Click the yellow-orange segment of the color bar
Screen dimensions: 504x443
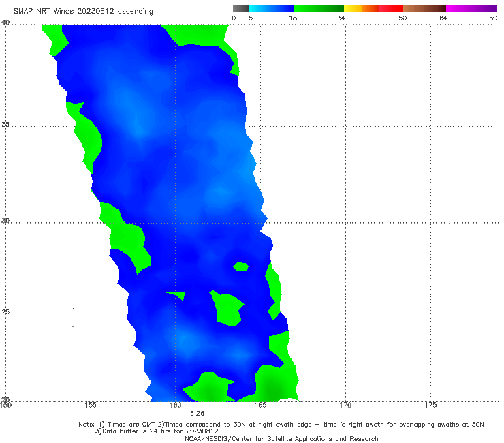click(362, 8)
